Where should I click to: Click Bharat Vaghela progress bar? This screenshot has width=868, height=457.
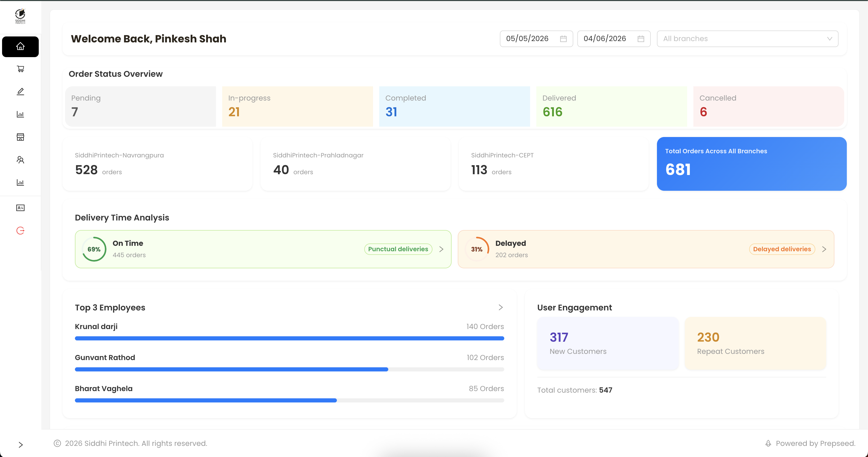click(289, 400)
